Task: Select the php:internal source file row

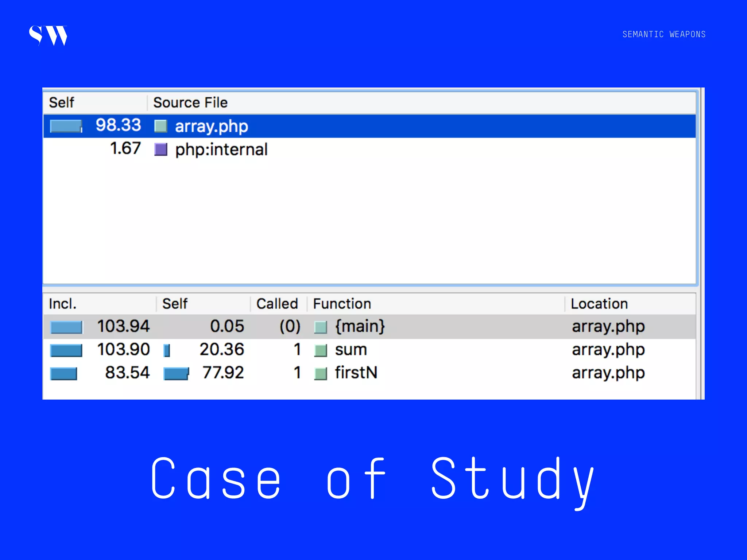Action: pyautogui.click(x=369, y=149)
